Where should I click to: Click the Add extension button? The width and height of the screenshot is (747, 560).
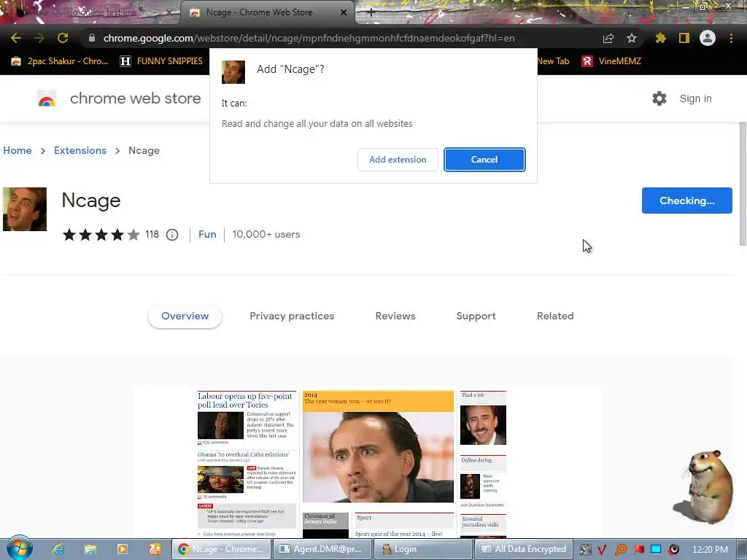[398, 160]
